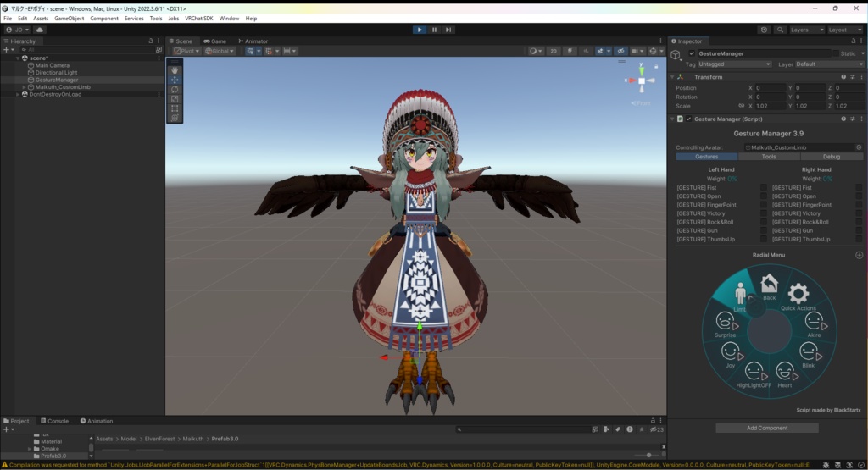Toggle grid snapping icon
Screen dimensions: 868x470
(270, 51)
